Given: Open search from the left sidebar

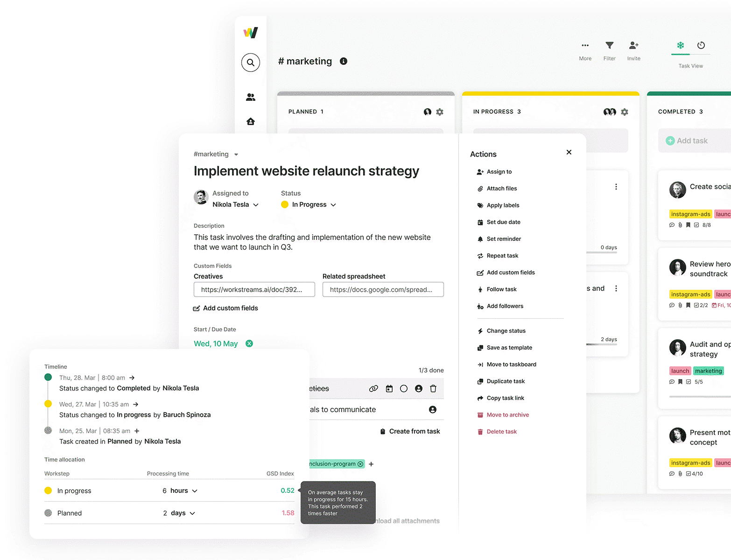Looking at the screenshot, I should pyautogui.click(x=251, y=63).
